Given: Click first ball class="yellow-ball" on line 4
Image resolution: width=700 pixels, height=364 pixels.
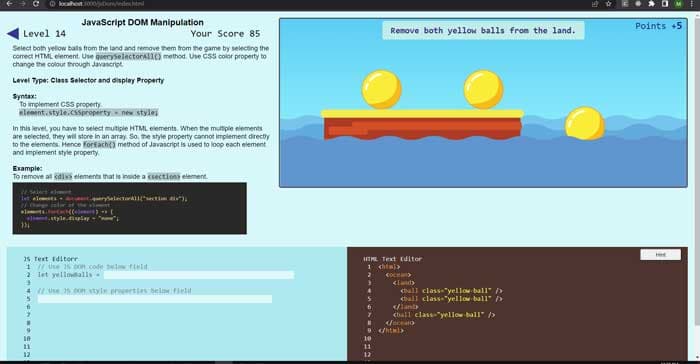Looking at the screenshot, I should click(451, 291).
